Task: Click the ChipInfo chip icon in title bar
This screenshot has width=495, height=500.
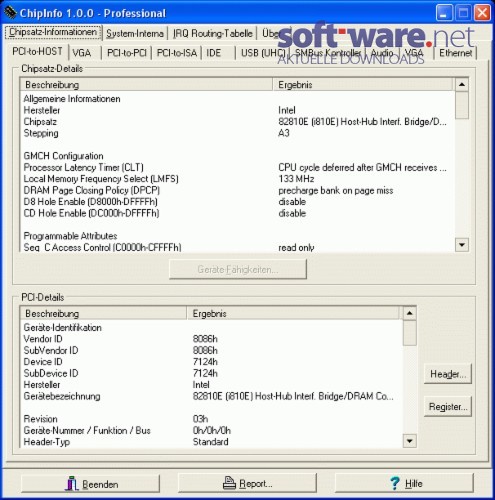Action: [10, 12]
